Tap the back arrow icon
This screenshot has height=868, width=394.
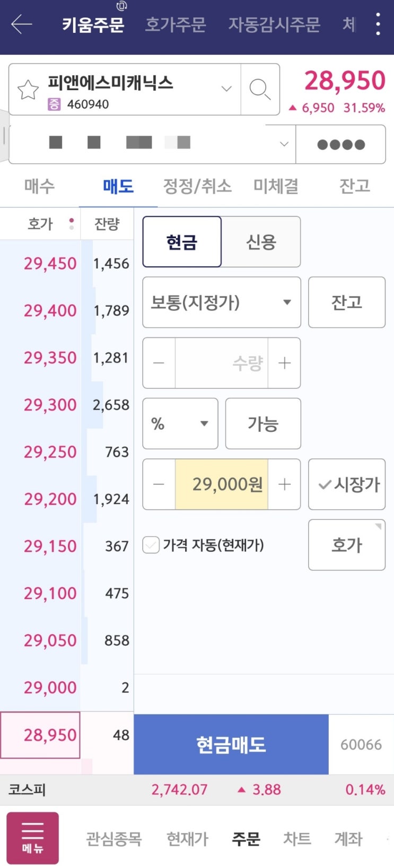[x=22, y=24]
